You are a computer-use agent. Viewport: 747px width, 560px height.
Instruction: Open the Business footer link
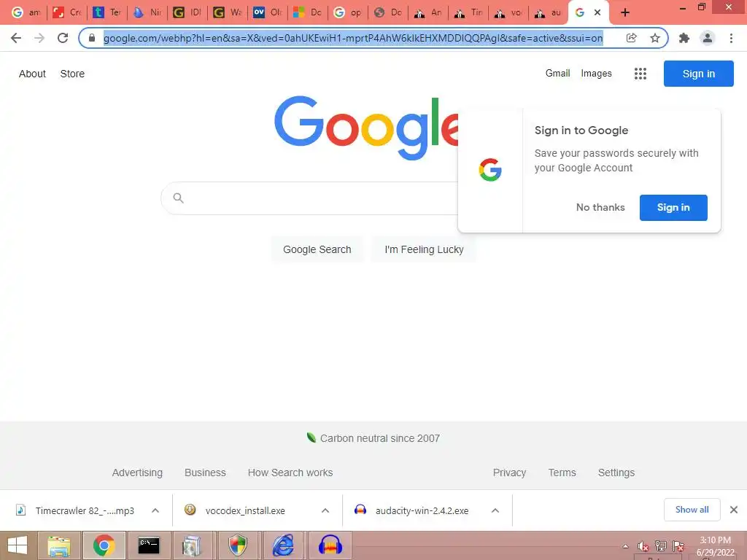click(x=205, y=472)
